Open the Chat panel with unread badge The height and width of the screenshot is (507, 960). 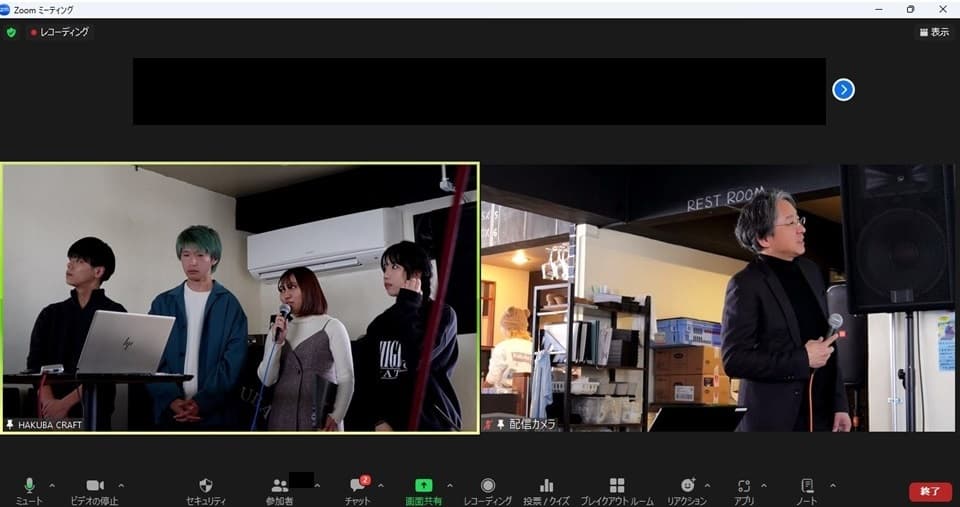click(358, 491)
